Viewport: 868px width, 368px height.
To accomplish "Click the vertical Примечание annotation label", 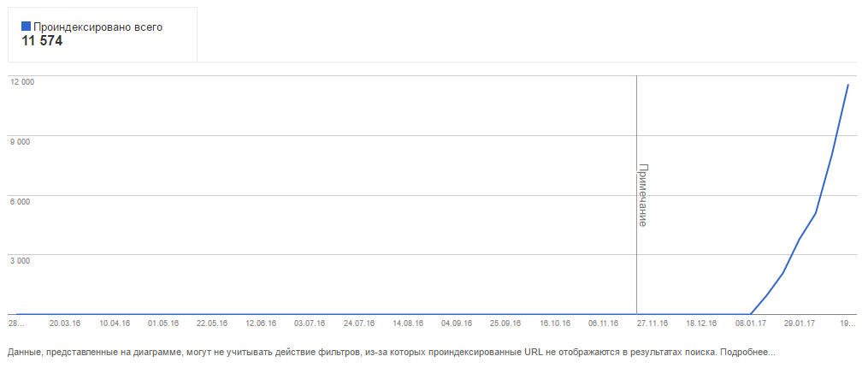I will pos(643,194).
